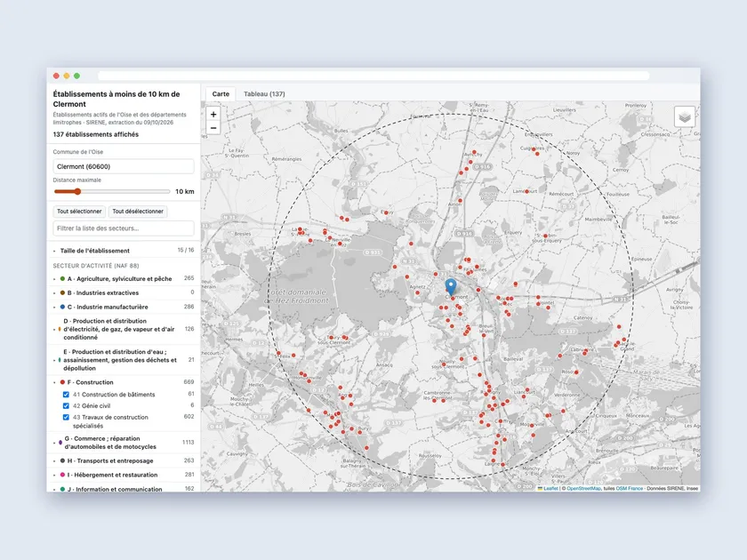Expand I - Hébergement et restauration

(124, 475)
